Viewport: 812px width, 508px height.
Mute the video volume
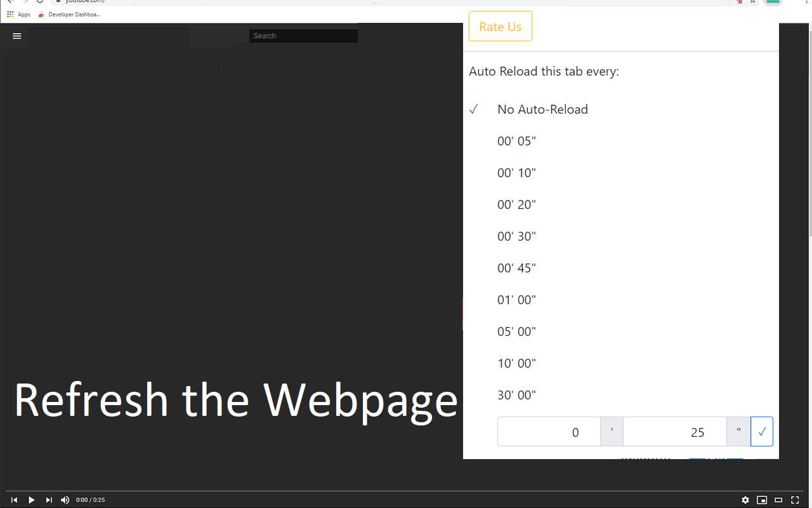coord(65,500)
